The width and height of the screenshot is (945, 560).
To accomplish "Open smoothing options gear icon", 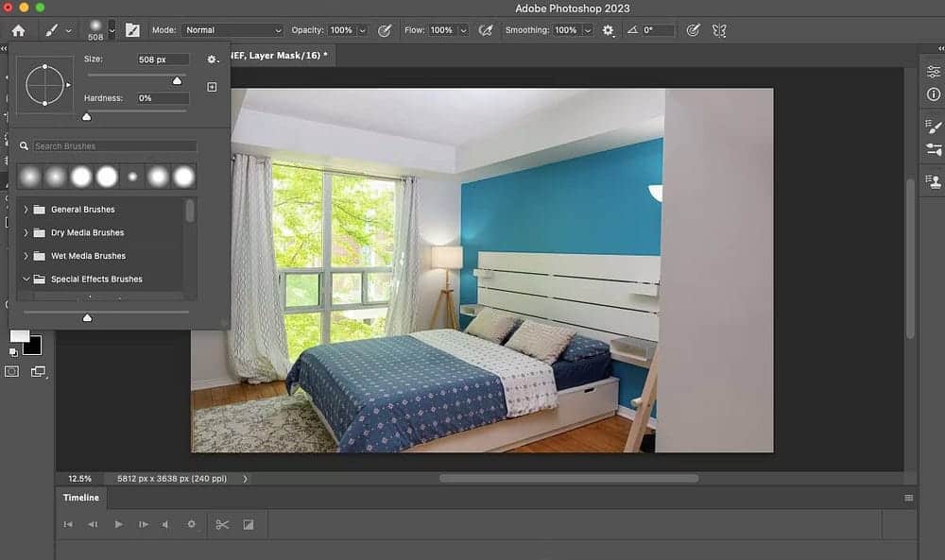I will coord(608,30).
